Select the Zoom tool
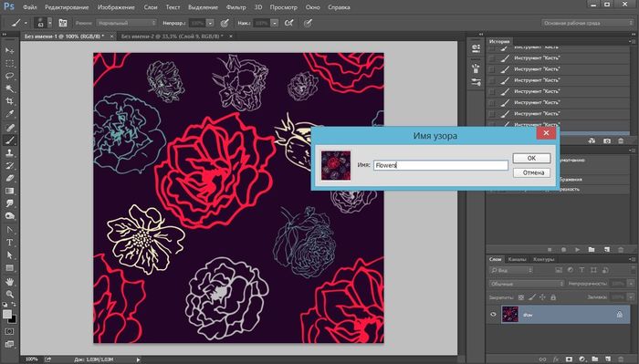Viewport: 639px width, 364px height. click(x=9, y=294)
